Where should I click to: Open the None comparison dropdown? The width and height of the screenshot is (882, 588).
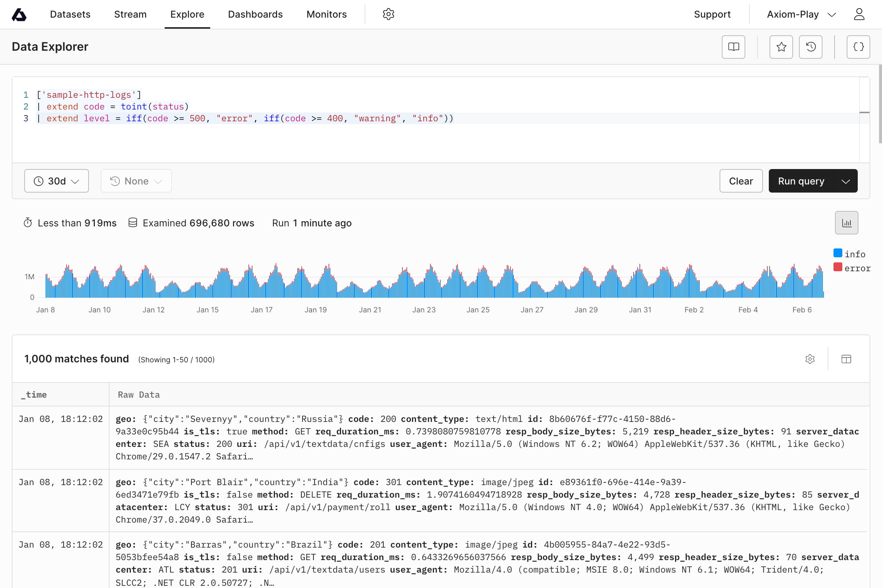pyautogui.click(x=136, y=181)
